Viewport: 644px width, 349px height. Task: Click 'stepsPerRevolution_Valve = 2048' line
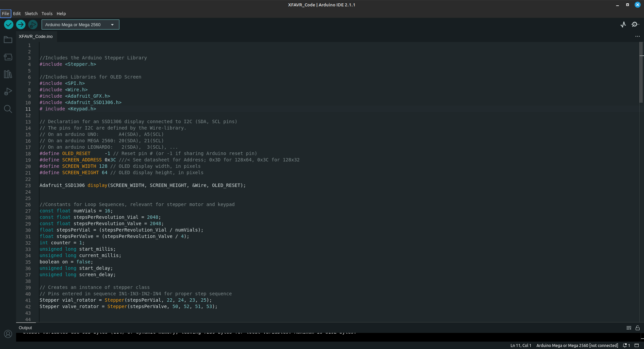pyautogui.click(x=102, y=223)
